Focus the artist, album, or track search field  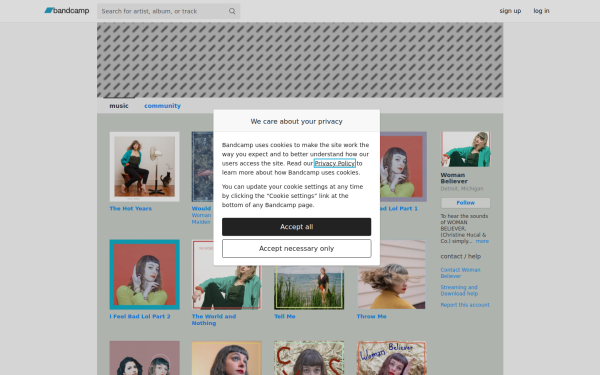pyautogui.click(x=168, y=11)
